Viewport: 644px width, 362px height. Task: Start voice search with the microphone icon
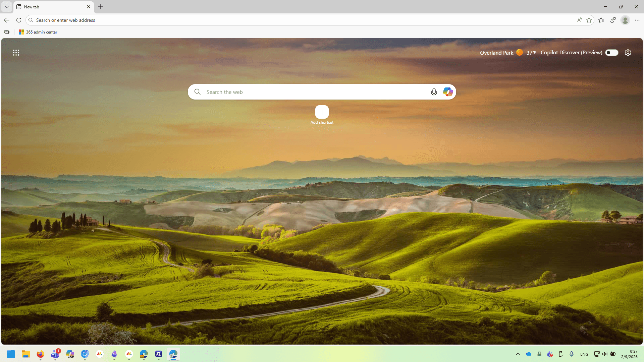click(434, 92)
